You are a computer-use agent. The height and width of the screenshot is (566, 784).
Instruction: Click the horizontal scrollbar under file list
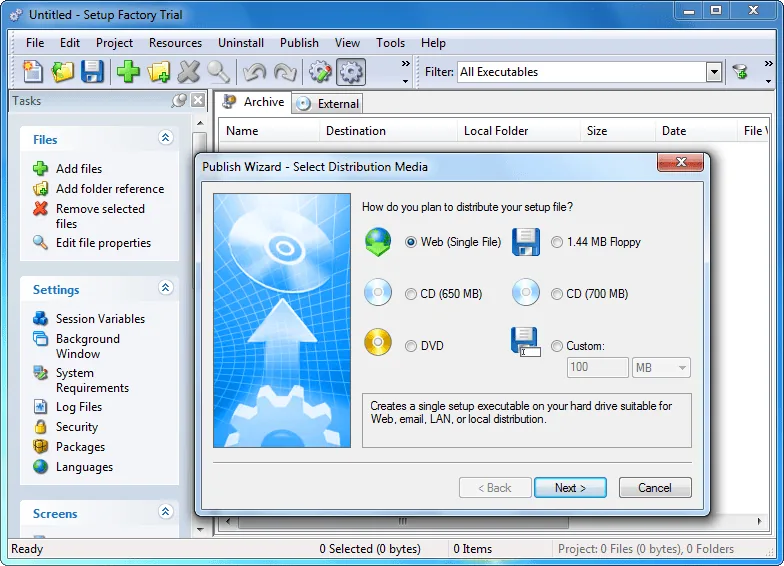[403, 522]
